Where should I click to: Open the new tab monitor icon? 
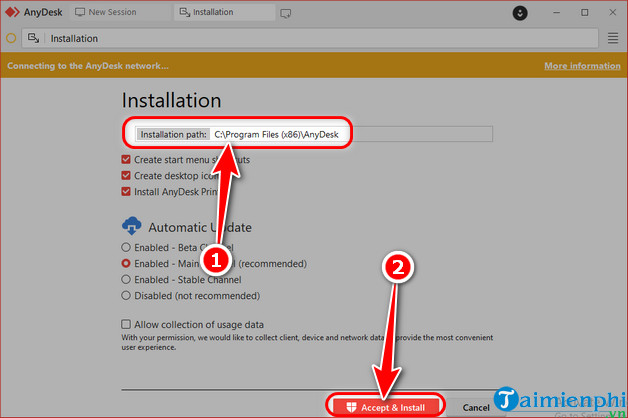click(286, 13)
